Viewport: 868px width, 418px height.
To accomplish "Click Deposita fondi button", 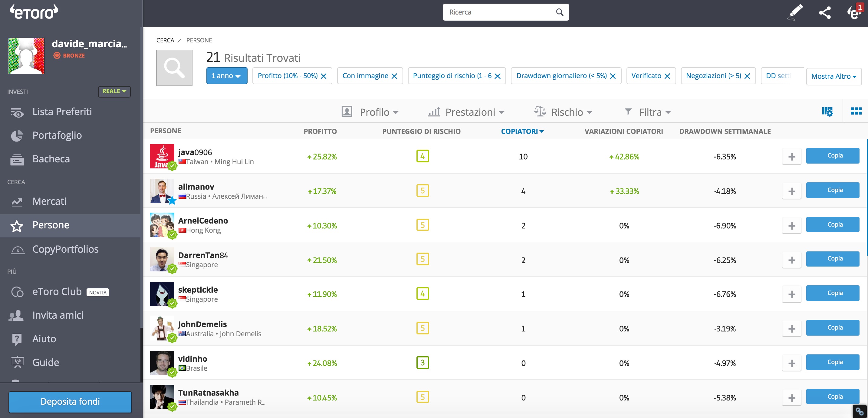I will 70,401.
